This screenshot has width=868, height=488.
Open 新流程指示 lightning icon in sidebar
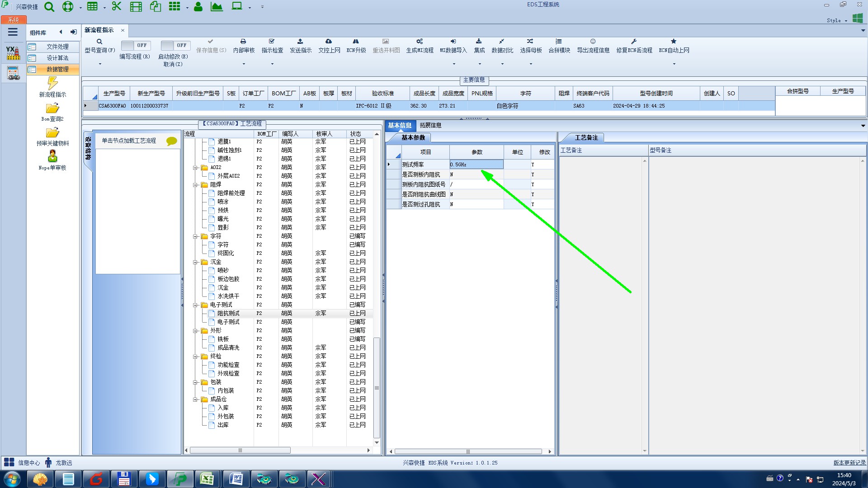[52, 84]
